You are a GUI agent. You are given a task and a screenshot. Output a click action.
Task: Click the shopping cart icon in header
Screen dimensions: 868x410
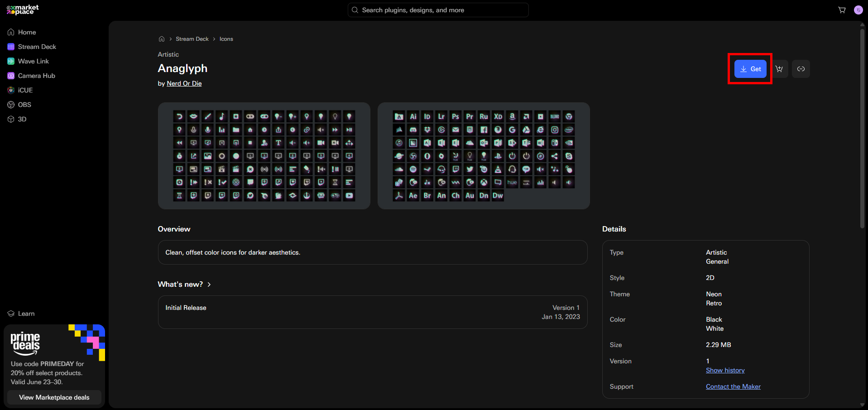pyautogui.click(x=842, y=10)
